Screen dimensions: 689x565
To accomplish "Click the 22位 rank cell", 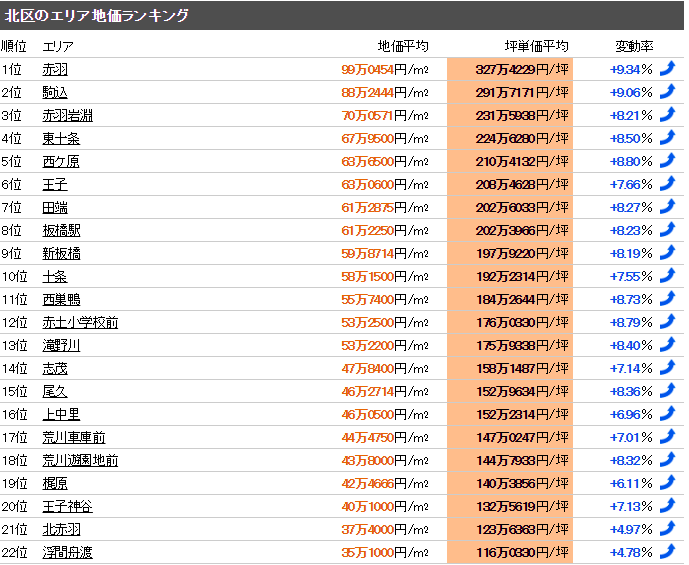I will 15,552.
